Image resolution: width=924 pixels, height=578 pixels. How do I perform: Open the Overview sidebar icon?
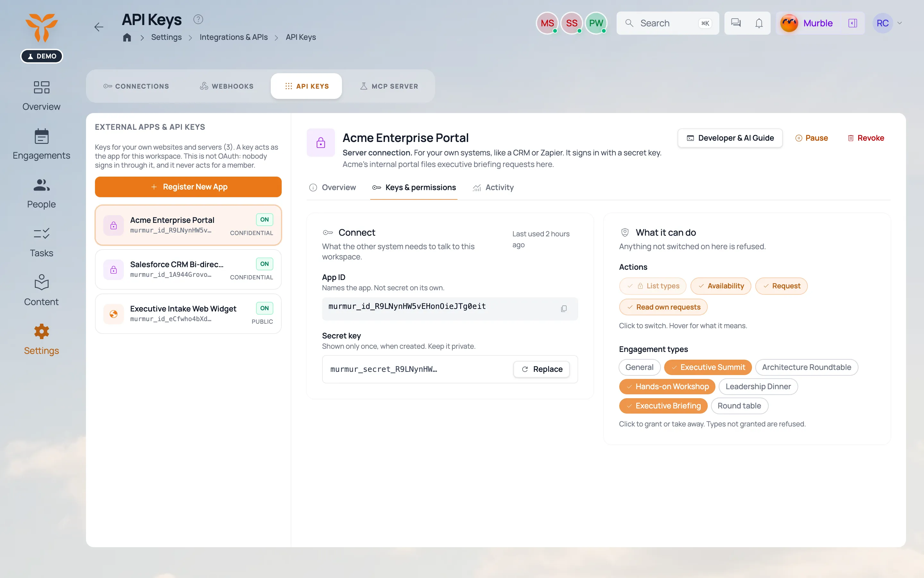41,88
